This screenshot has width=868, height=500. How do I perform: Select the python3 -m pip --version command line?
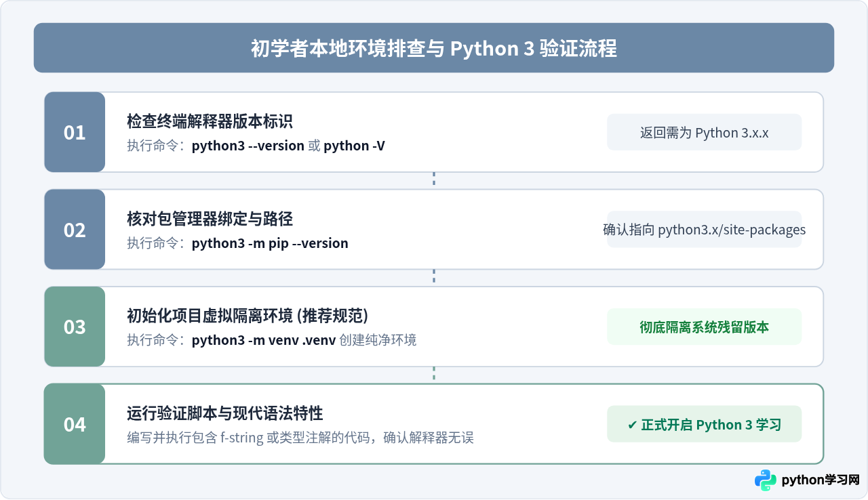(237, 243)
